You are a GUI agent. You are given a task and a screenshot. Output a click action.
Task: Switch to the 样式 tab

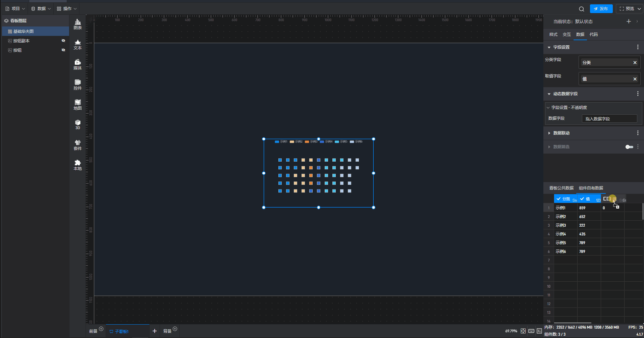pos(553,35)
